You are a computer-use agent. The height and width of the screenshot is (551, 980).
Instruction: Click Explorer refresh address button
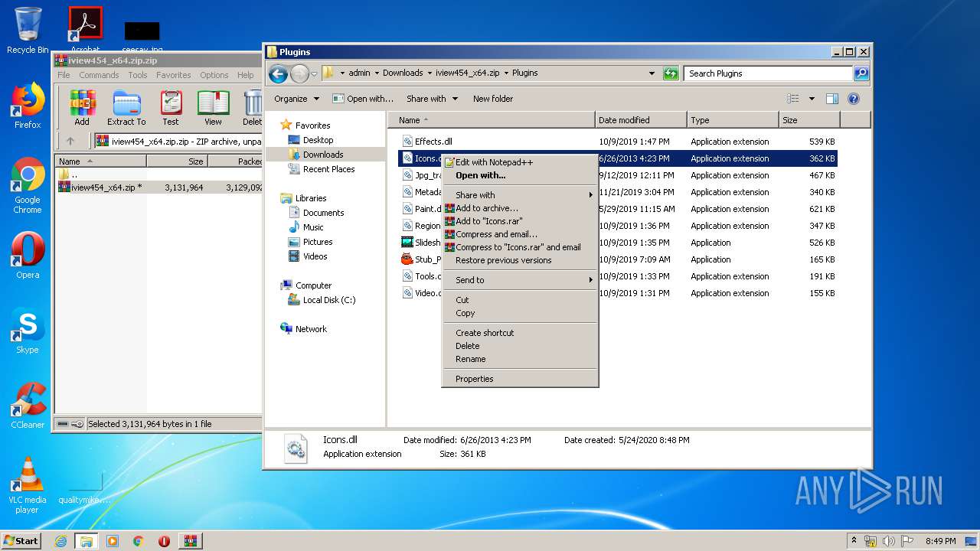671,73
